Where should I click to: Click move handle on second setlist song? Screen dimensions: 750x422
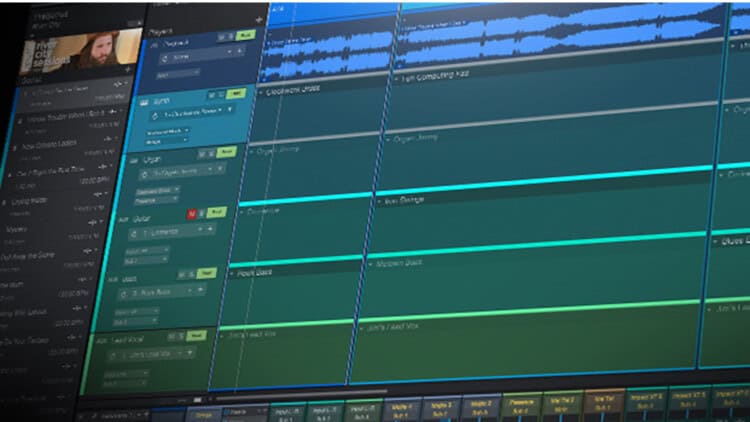coord(113,112)
